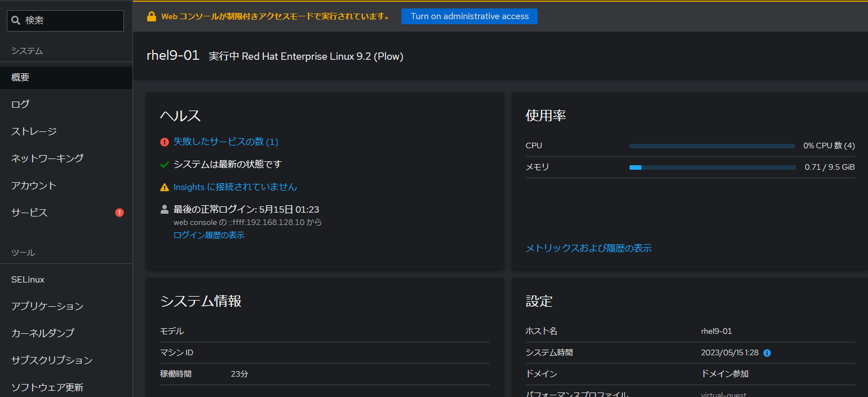Click the メモリ usage progress bar
Viewport: 868px width, 397px height.
[711, 167]
